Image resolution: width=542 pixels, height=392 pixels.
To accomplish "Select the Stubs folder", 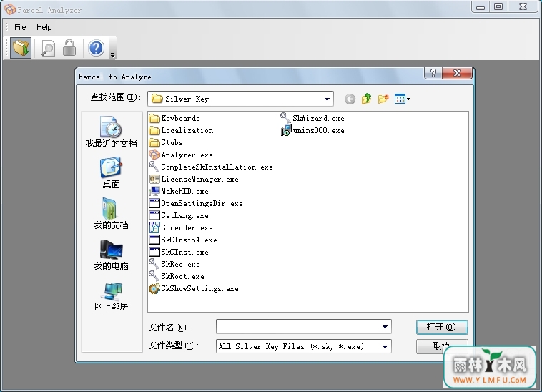I will click(x=166, y=143).
